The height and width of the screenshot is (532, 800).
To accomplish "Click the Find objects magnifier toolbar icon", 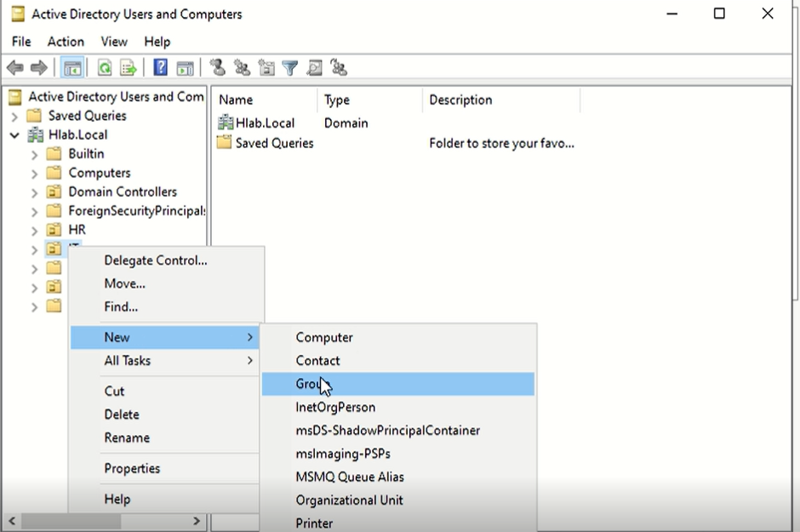I will [x=314, y=68].
